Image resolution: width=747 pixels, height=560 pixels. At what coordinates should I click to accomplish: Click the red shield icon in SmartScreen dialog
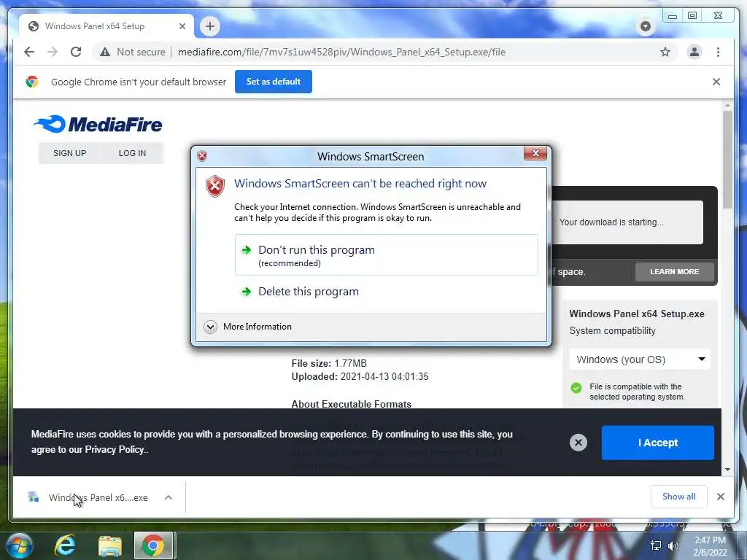coord(215,186)
